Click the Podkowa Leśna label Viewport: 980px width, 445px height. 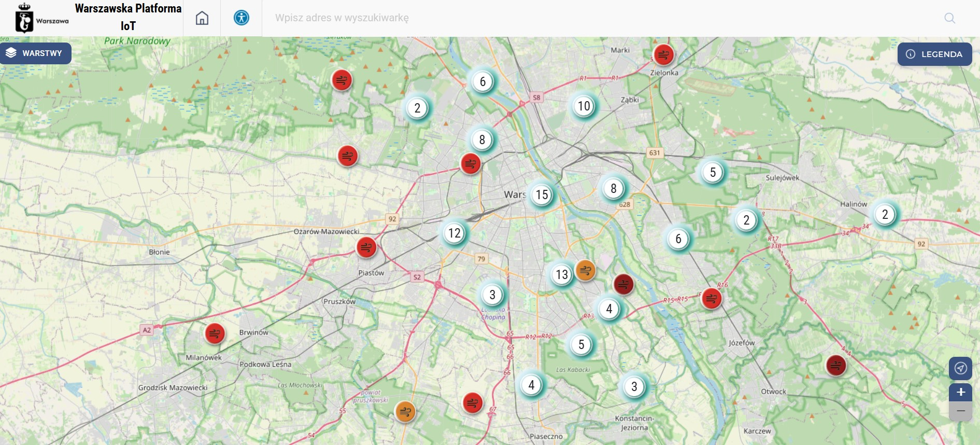coord(265,365)
